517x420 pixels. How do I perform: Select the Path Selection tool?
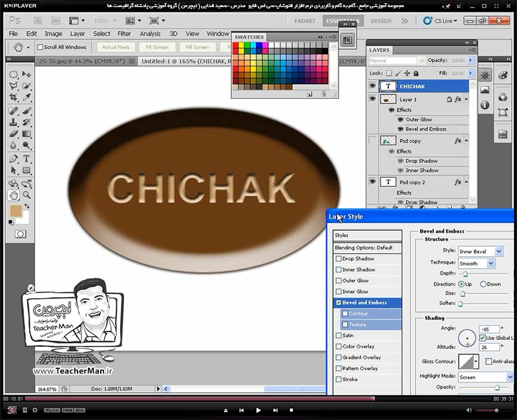point(13,171)
